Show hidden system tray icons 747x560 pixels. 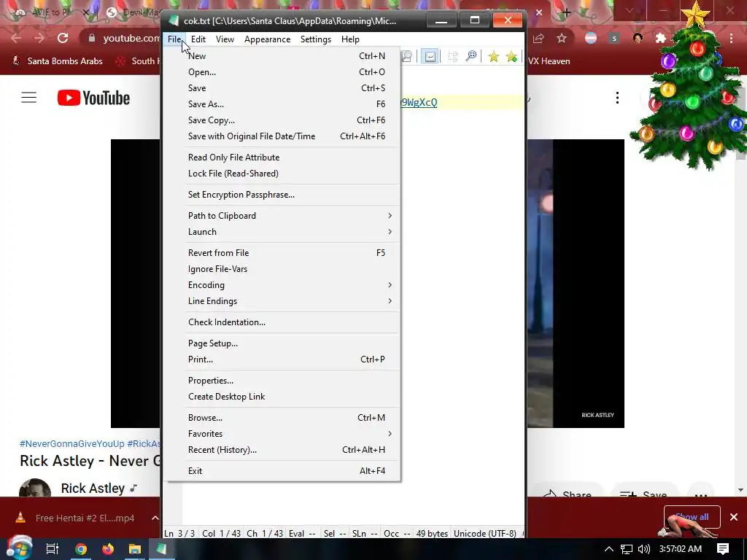click(x=609, y=549)
